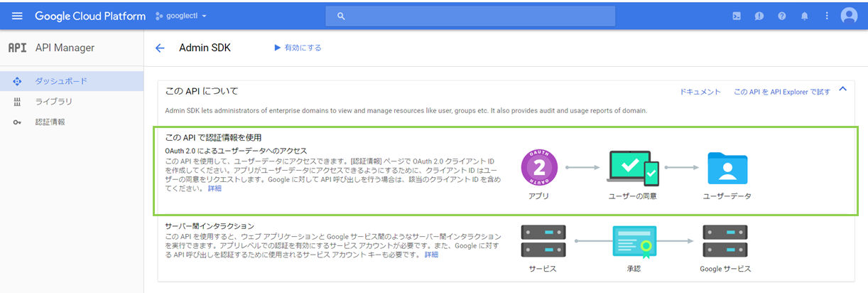
Task: Click 詳細 link under サーバー間インタラクション
Action: point(431,255)
